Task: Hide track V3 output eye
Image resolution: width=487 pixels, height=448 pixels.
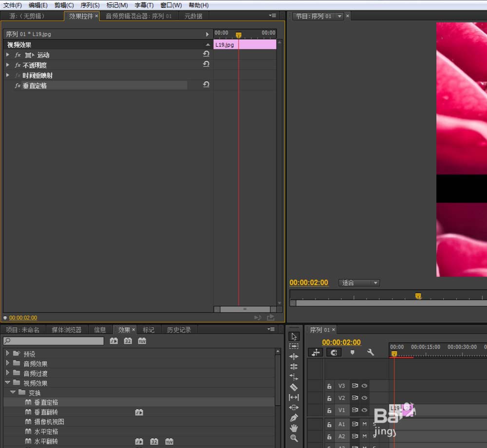Action: point(364,386)
